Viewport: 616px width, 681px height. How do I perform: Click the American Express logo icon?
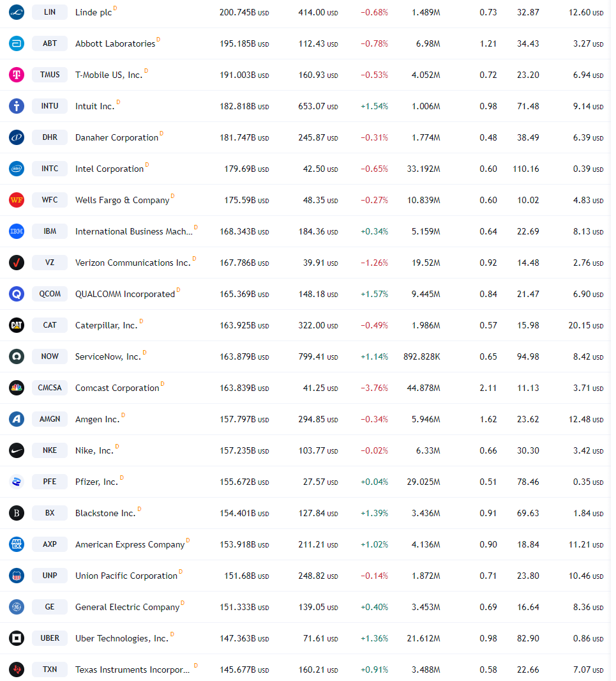pyautogui.click(x=17, y=544)
